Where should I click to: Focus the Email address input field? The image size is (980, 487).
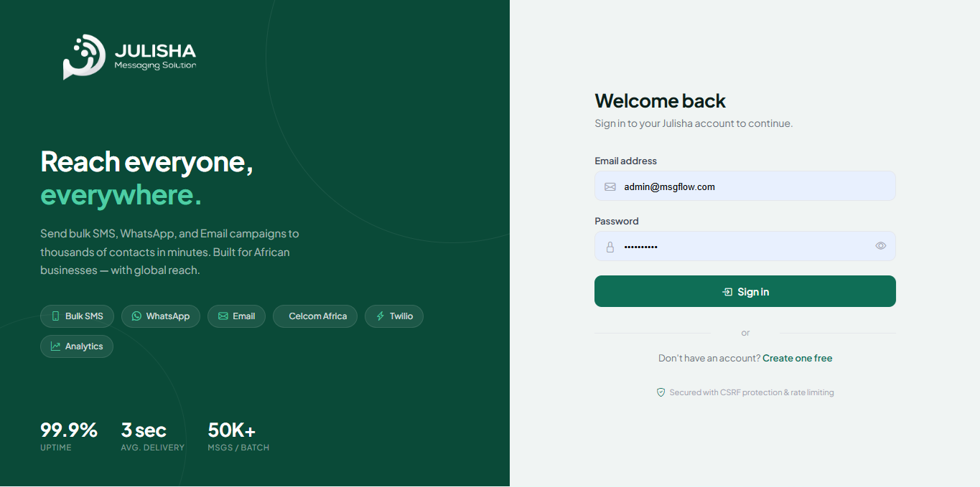[745, 186]
